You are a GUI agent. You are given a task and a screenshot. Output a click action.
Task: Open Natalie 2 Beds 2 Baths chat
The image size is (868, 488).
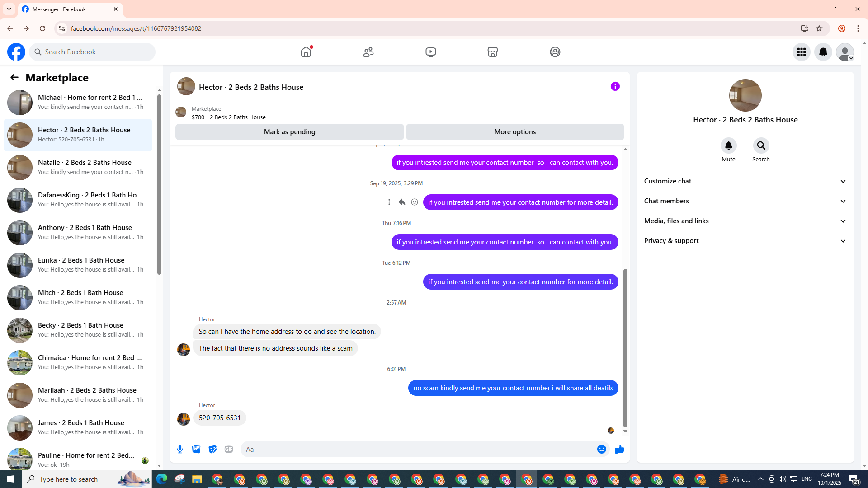pyautogui.click(x=78, y=168)
